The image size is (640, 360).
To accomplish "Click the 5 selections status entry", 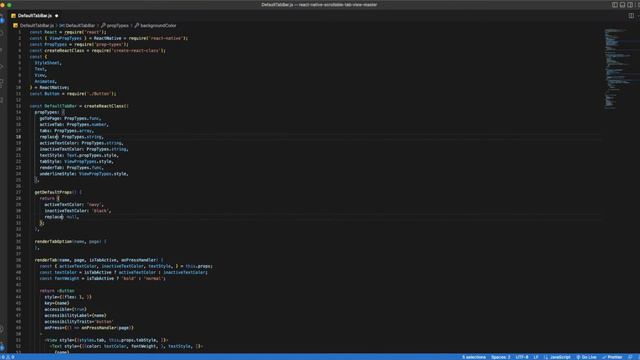I will coord(474,357).
